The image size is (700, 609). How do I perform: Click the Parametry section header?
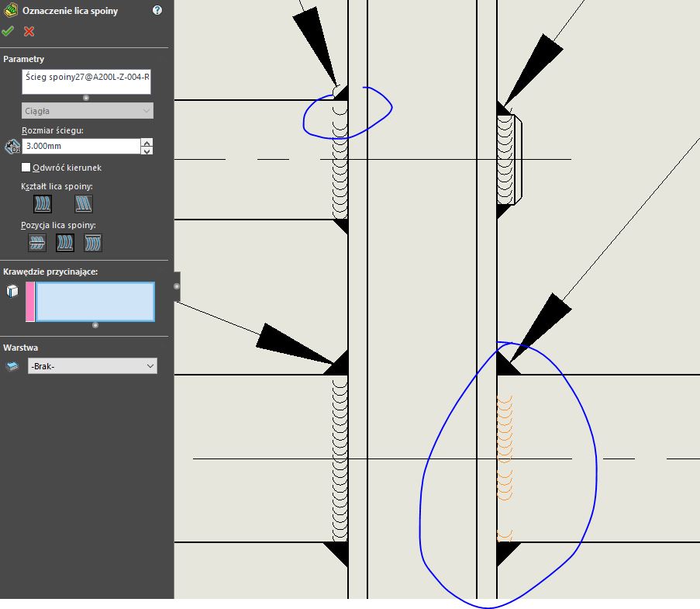click(x=24, y=59)
